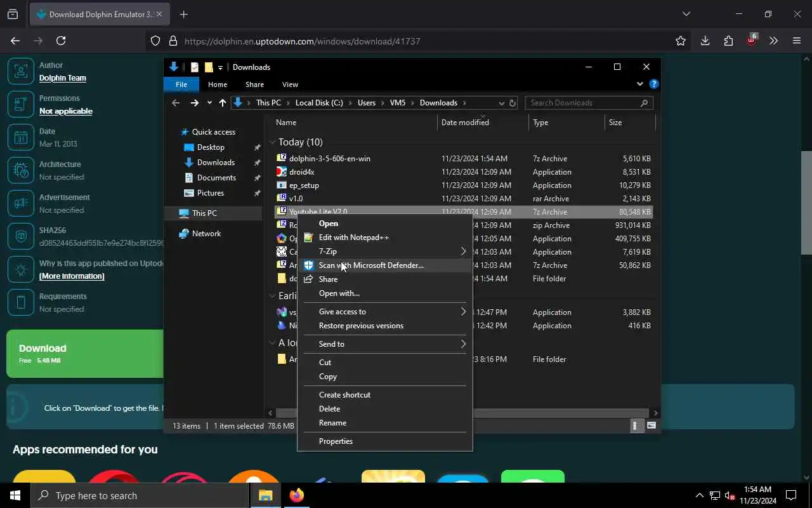The width and height of the screenshot is (812, 508).
Task: Go back in Firefox browser
Action: [15, 41]
